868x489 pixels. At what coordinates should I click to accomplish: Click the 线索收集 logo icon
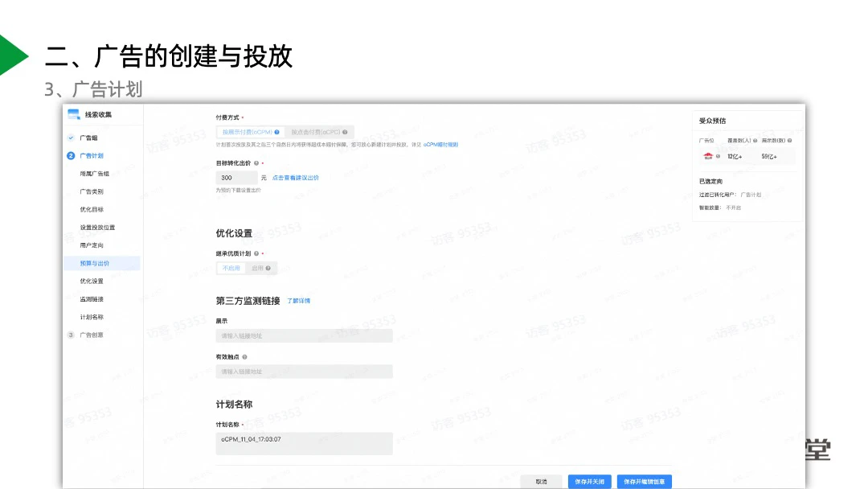coord(74,114)
